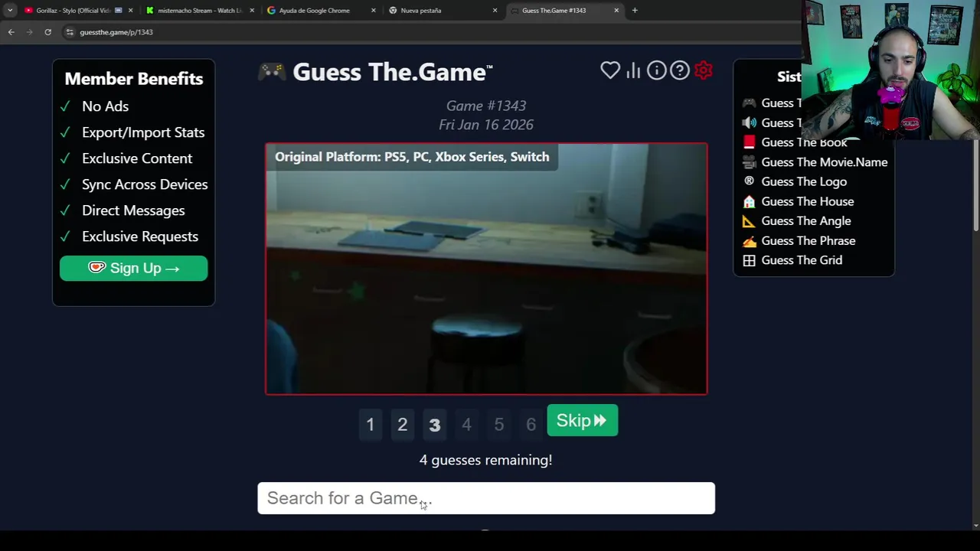Open the tab search dropdown arrow
This screenshot has height=551, width=980.
[x=10, y=11]
